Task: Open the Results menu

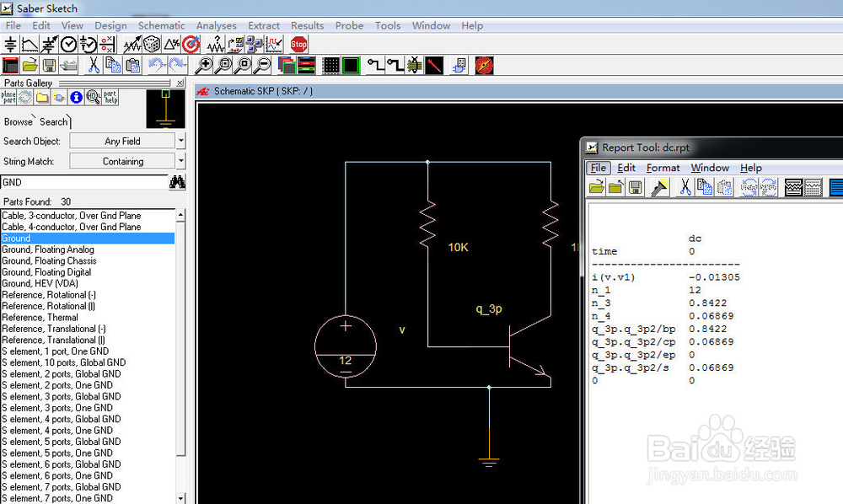Action: click(x=308, y=26)
